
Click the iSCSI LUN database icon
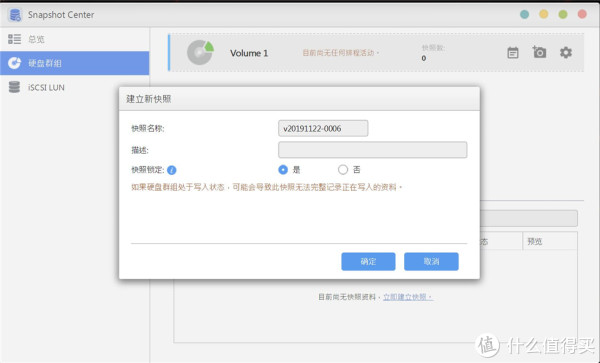point(14,87)
